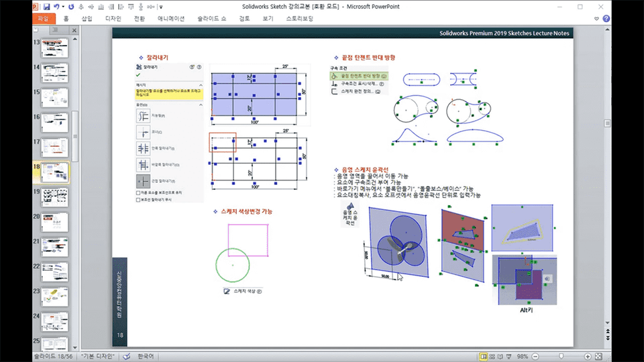
Task: Open the 검토 ribbon tab
Action: pyautogui.click(x=244, y=19)
